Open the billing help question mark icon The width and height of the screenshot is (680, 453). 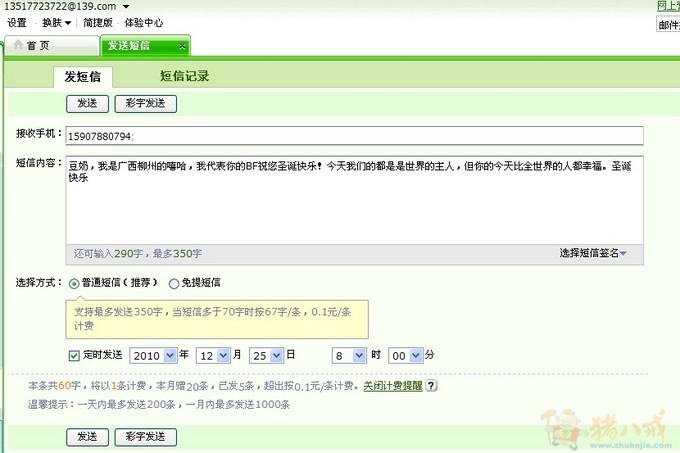coord(431,385)
